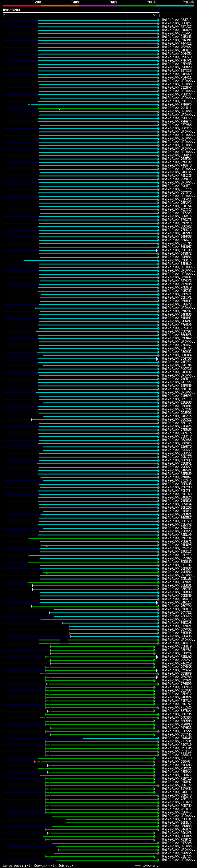Image resolution: width=197 pixels, height=868 pixels.
Task: Select label UniRef100_A7P458
Action: [x=177, y=64]
